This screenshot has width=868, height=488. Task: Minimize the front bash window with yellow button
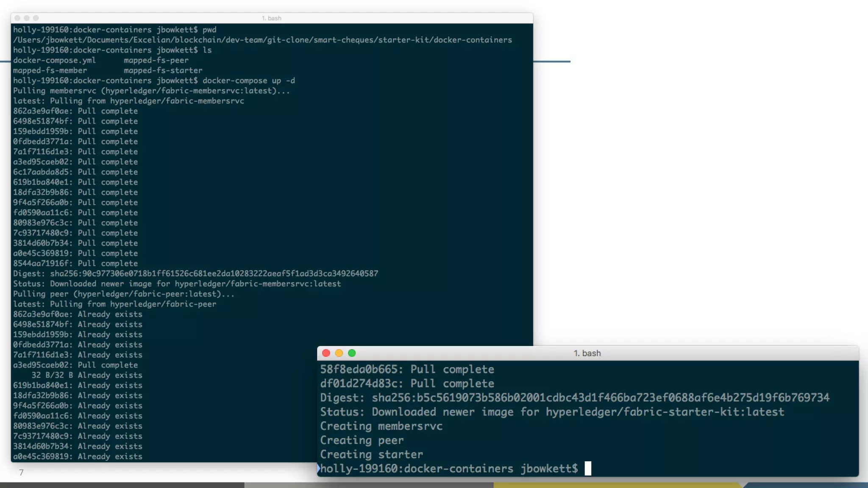pyautogui.click(x=339, y=353)
